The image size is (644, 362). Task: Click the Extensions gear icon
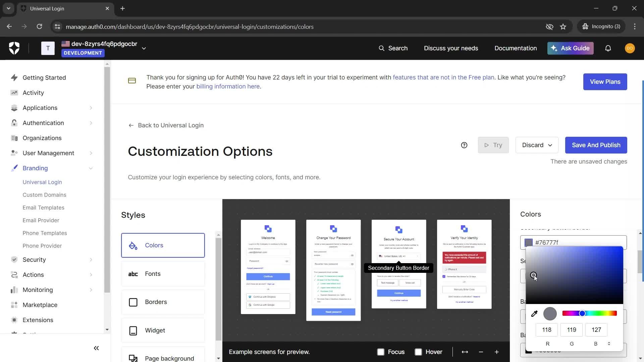click(14, 320)
